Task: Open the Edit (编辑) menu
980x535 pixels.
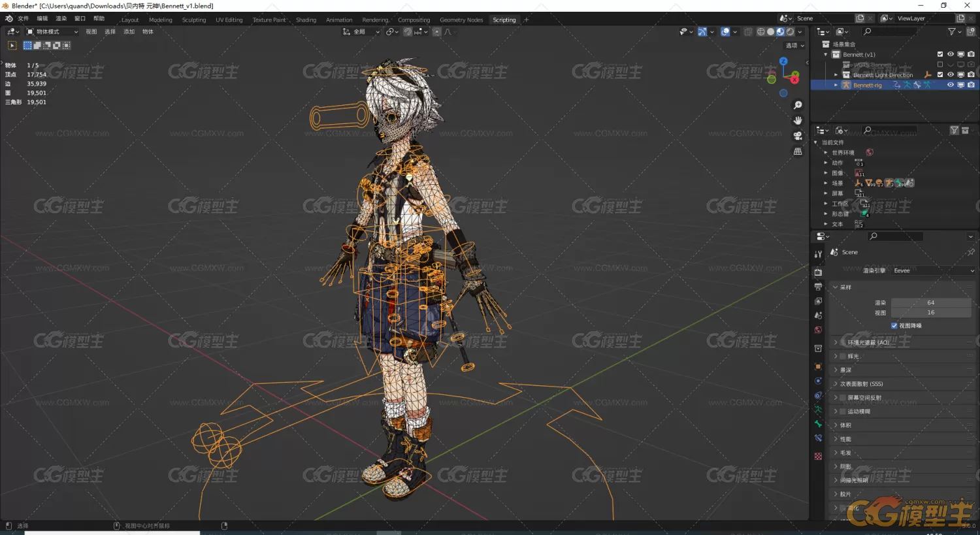Action: (x=42, y=19)
